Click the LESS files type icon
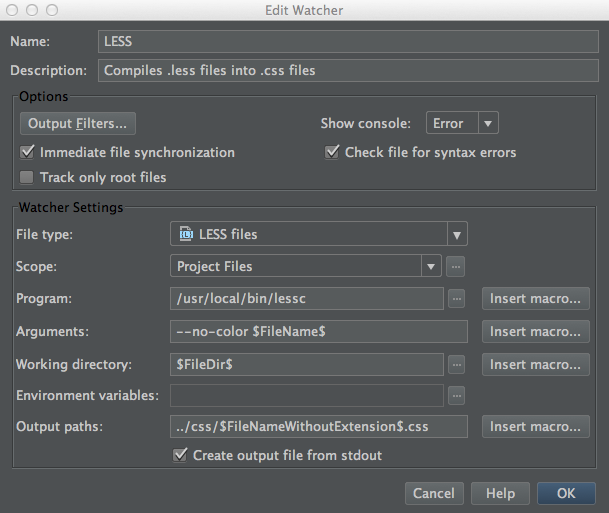The image size is (609, 513). click(x=186, y=234)
